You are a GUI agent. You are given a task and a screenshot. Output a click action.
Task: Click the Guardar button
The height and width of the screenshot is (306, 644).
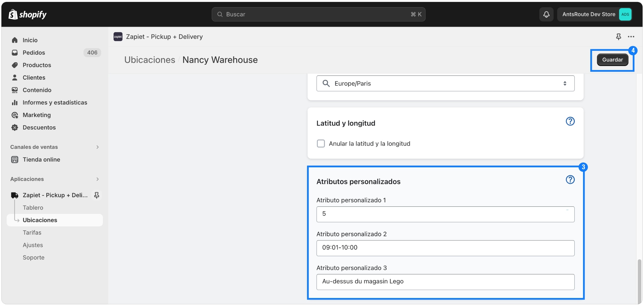click(612, 60)
